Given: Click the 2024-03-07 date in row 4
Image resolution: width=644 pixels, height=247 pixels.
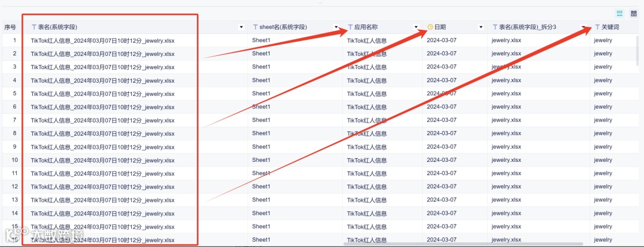Looking at the screenshot, I should coord(441,80).
